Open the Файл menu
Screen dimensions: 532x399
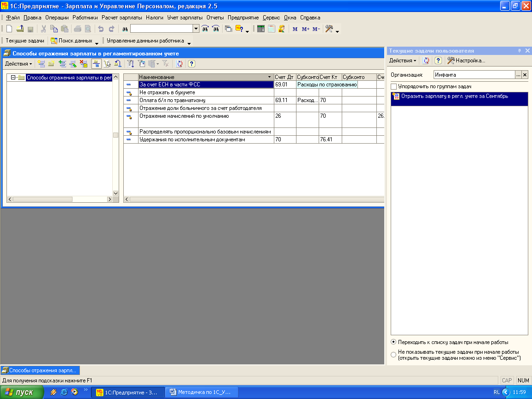click(x=13, y=18)
